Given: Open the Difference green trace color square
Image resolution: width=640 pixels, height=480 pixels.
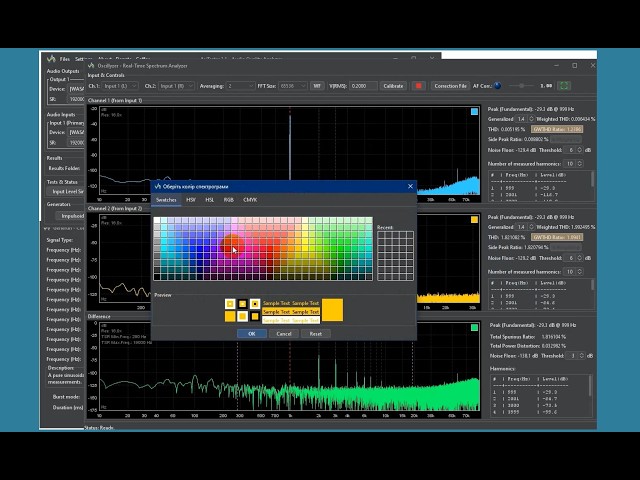Looking at the screenshot, I should (x=474, y=327).
